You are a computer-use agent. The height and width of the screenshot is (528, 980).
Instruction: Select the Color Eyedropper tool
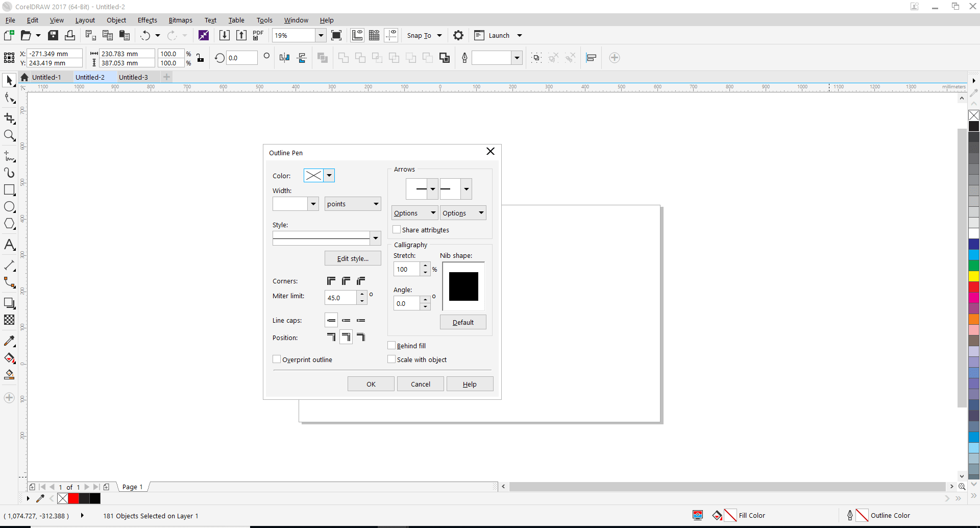coord(9,341)
